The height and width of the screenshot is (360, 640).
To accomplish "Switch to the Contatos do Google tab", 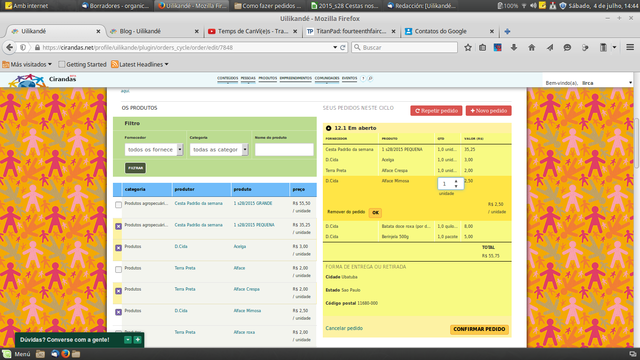I will pyautogui.click(x=449, y=31).
